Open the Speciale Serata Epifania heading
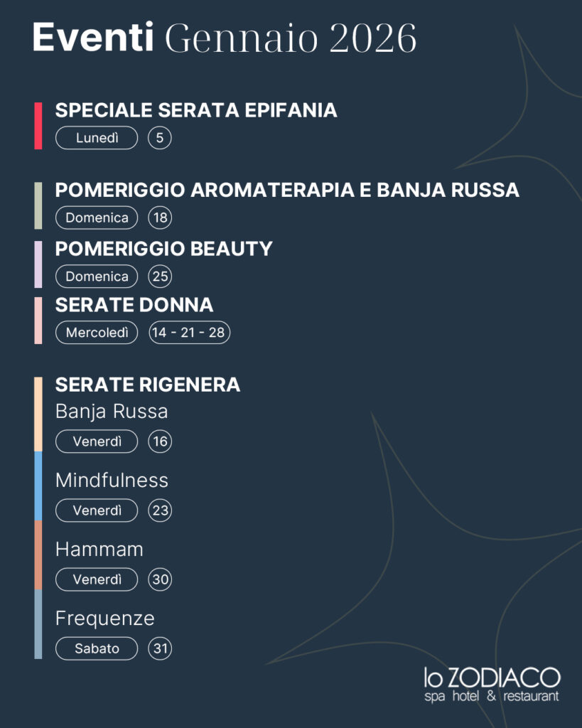 tap(196, 110)
